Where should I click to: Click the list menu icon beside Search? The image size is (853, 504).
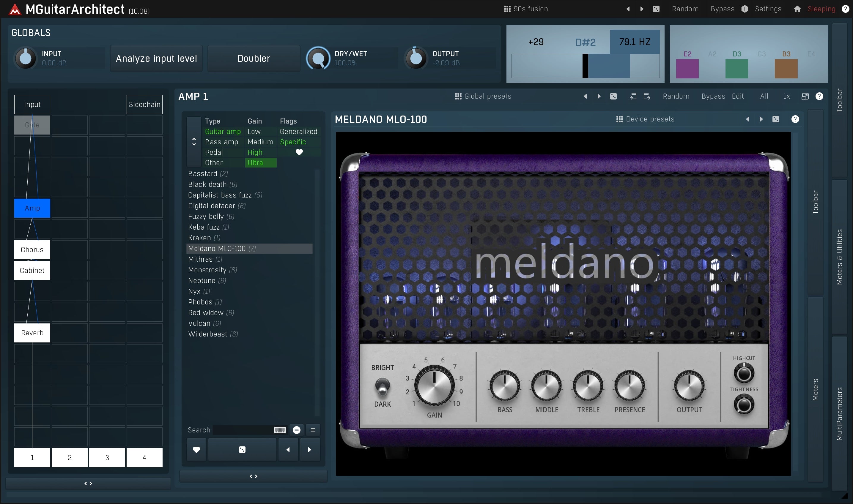[313, 430]
